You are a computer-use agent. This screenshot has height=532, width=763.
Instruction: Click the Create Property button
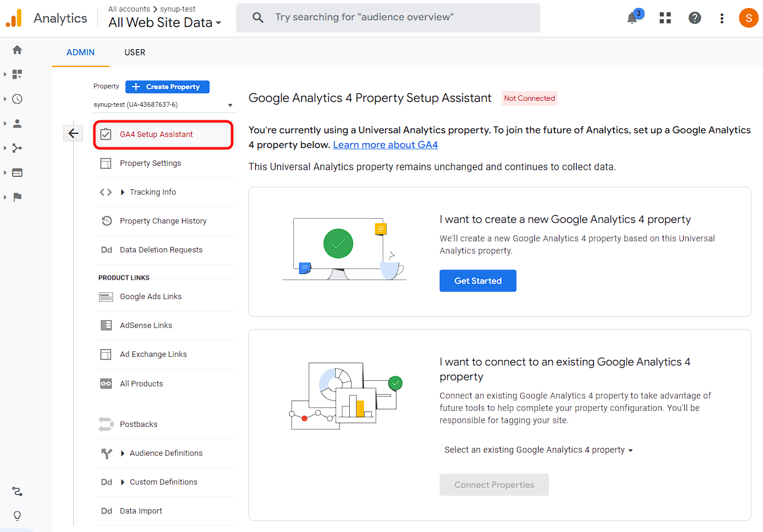tap(167, 87)
